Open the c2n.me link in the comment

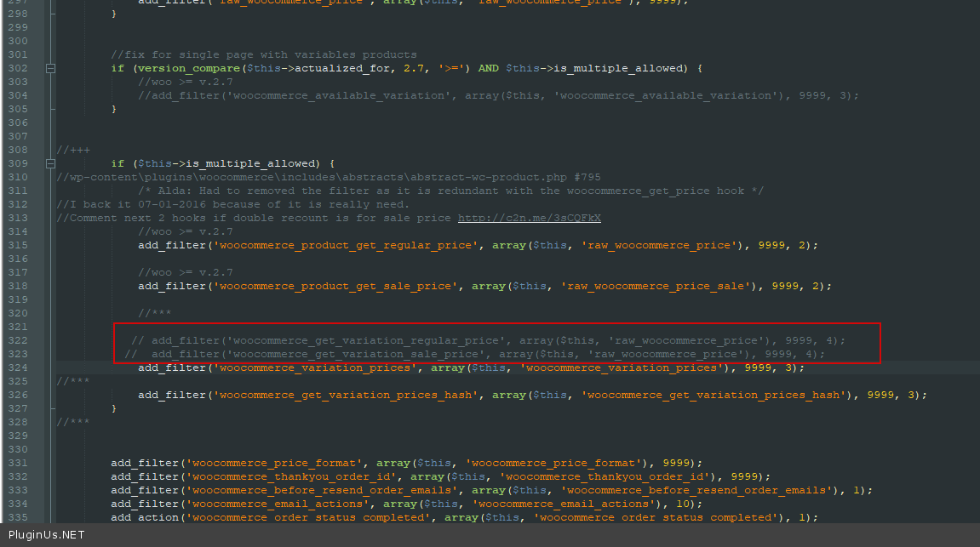tap(529, 218)
